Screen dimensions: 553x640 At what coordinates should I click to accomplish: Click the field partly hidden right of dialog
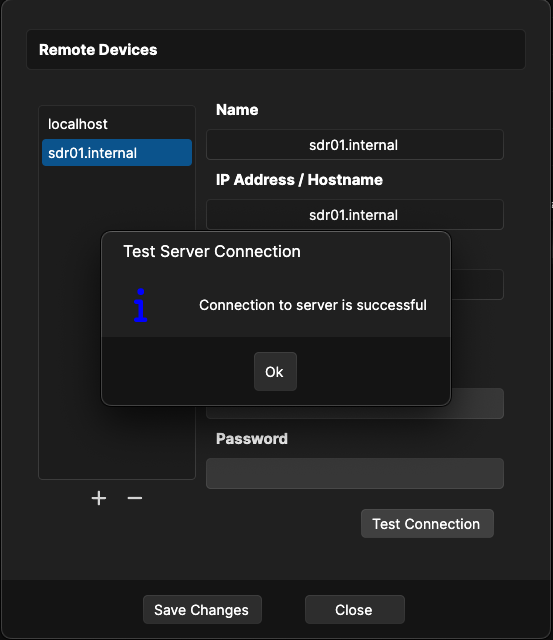pyautogui.click(x=477, y=284)
